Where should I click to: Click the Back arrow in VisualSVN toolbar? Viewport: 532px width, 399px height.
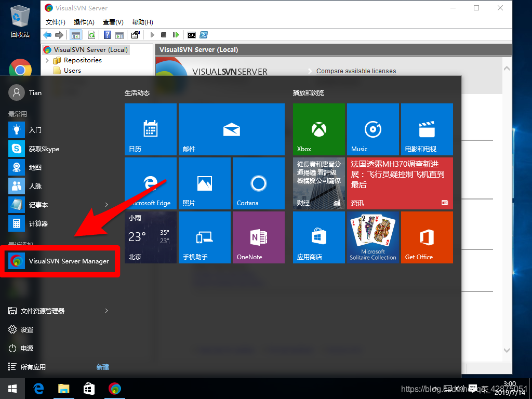tap(47, 35)
